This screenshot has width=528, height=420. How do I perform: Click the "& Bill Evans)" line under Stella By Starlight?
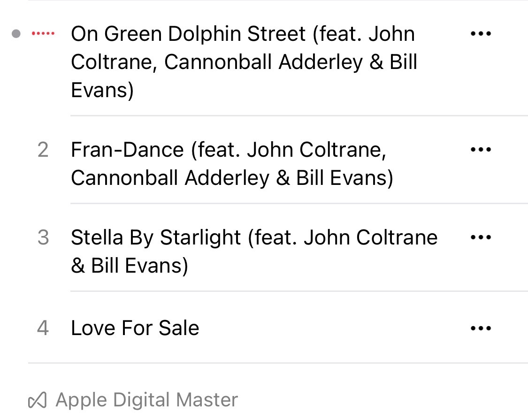(130, 266)
